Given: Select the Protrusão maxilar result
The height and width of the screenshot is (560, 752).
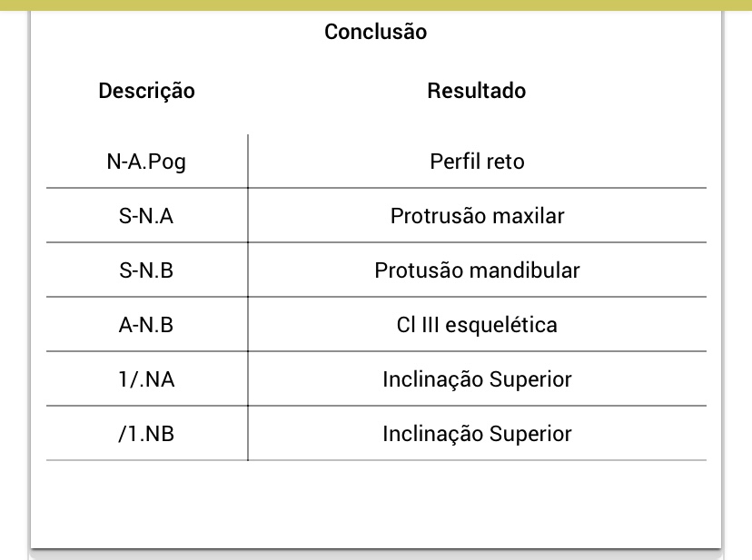Looking at the screenshot, I should [x=477, y=217].
